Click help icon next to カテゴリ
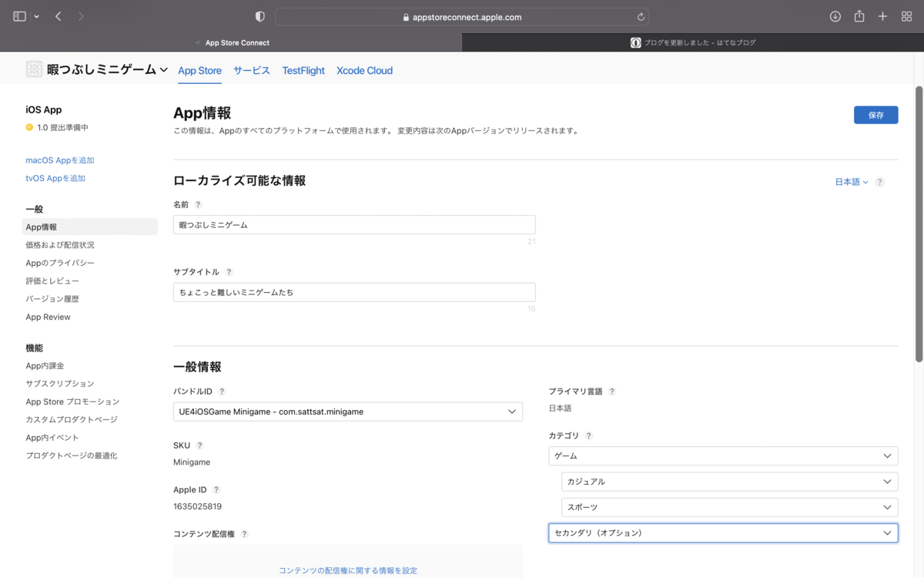The image size is (924, 578). click(589, 436)
